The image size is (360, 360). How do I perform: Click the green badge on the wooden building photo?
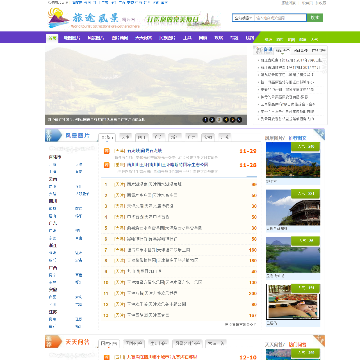[306, 194]
